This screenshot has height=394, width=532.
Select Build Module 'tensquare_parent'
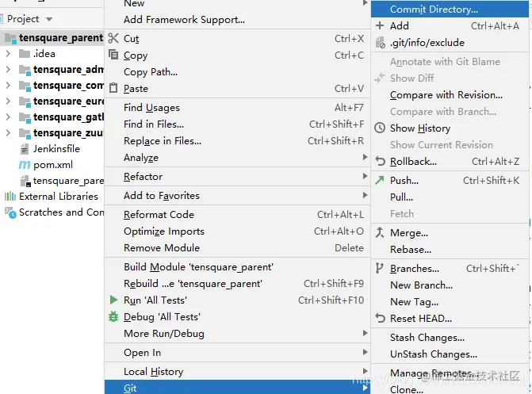point(237,266)
